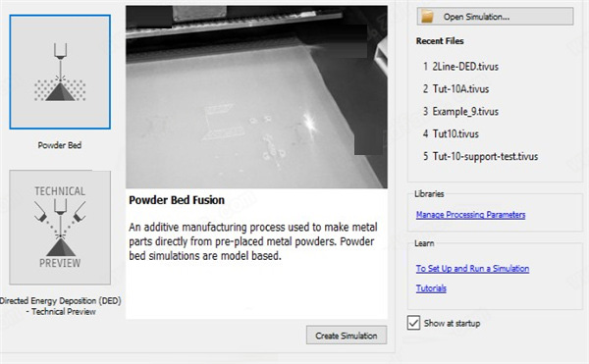Open the Tutorials link
The image size is (589, 364).
coord(431,288)
